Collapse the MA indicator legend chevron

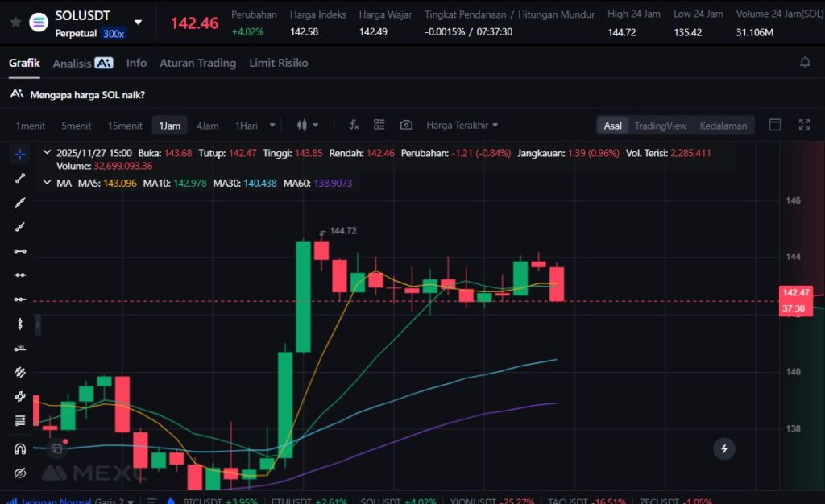[47, 183]
